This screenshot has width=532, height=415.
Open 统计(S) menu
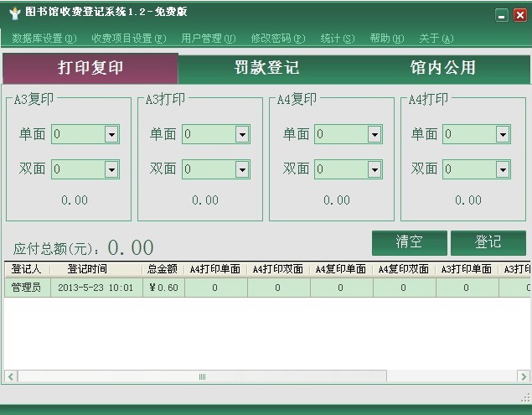tap(338, 39)
